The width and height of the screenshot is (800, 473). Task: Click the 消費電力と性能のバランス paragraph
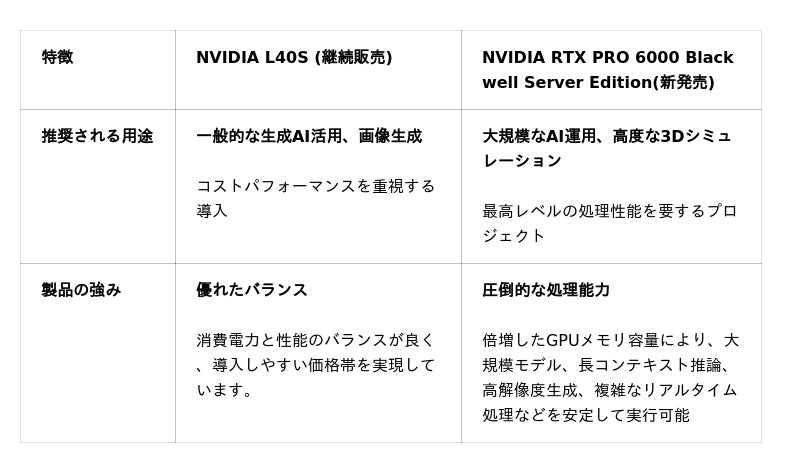coord(315,340)
